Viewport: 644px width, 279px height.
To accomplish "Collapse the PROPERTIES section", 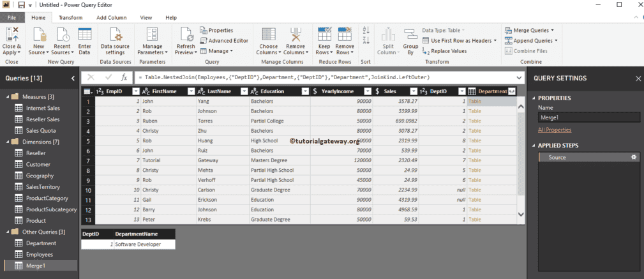I will tap(534, 98).
